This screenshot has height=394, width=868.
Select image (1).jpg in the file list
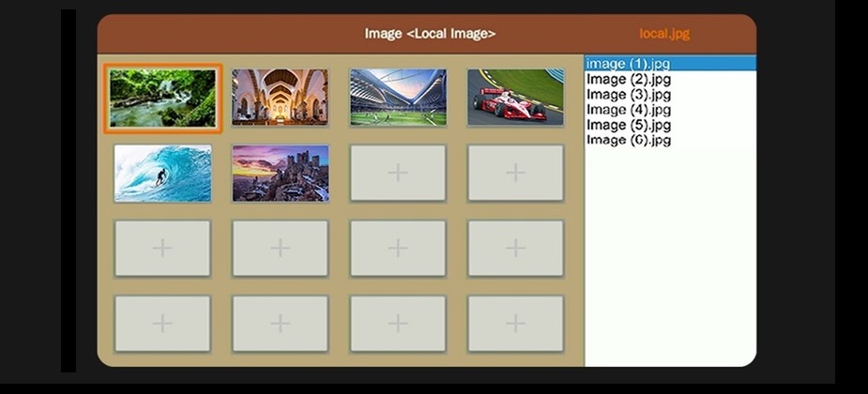point(629,64)
